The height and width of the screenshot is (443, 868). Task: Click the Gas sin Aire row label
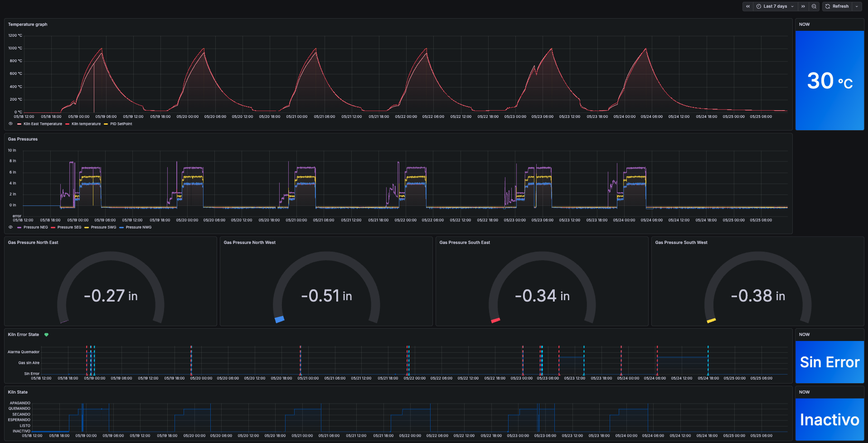[29, 363]
